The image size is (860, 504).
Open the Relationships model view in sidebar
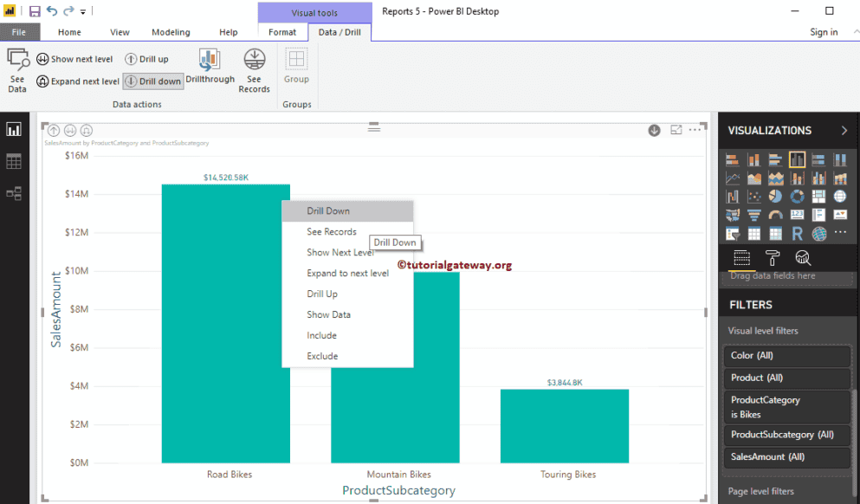click(x=14, y=194)
